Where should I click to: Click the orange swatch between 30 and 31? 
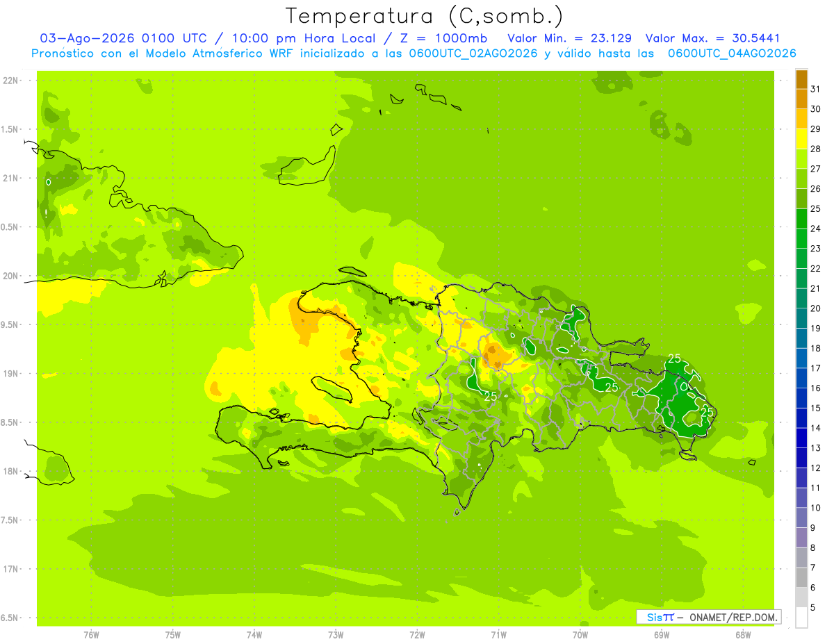pyautogui.click(x=801, y=99)
